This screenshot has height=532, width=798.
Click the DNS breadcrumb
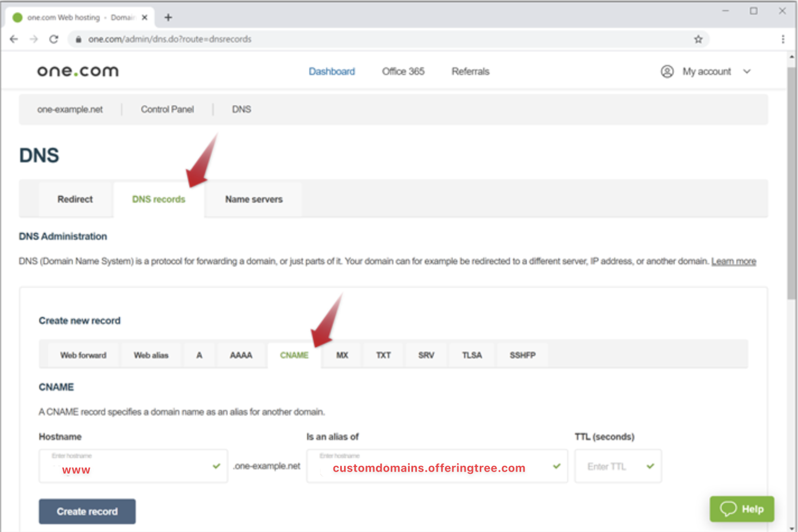click(x=242, y=109)
